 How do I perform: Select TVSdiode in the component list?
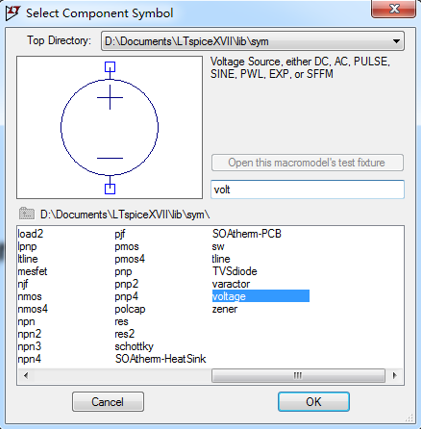pyautogui.click(x=235, y=271)
